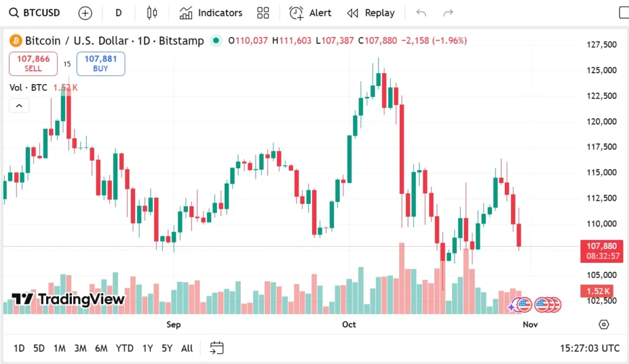The height and width of the screenshot is (364, 629).
Task: Select the 1M time range
Action: (60, 348)
